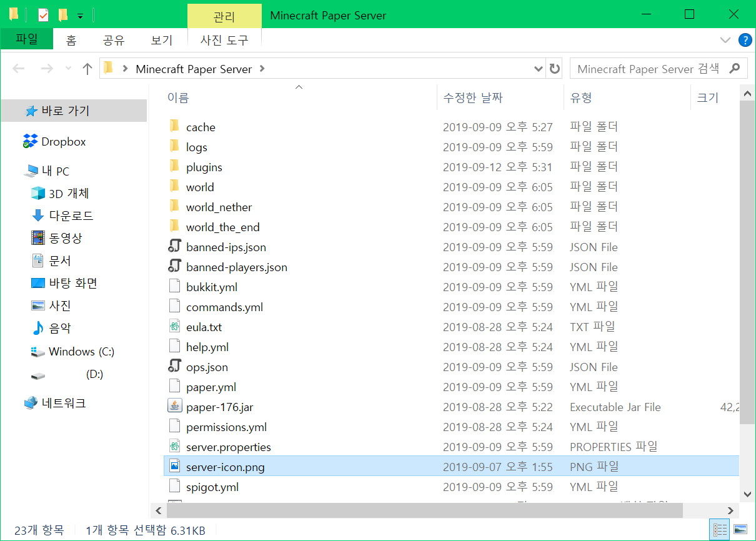Click the server.properties file icon
Viewport: 756px width, 541px height.
coord(175,447)
